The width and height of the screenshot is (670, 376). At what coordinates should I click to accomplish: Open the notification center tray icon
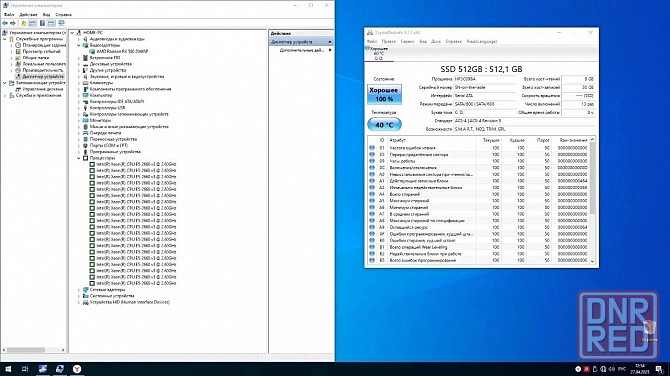tap(659, 369)
